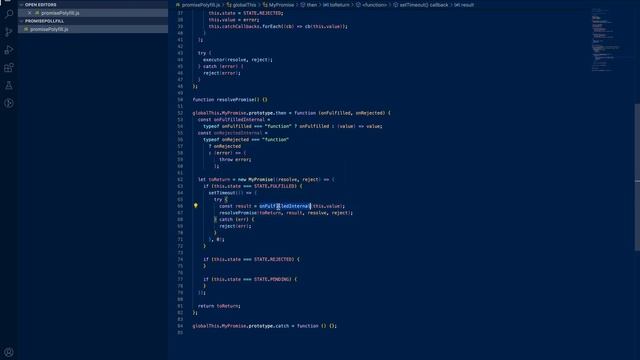640x360 pixels.
Task: Click 'throw error;' on line 59
Action: (235, 160)
